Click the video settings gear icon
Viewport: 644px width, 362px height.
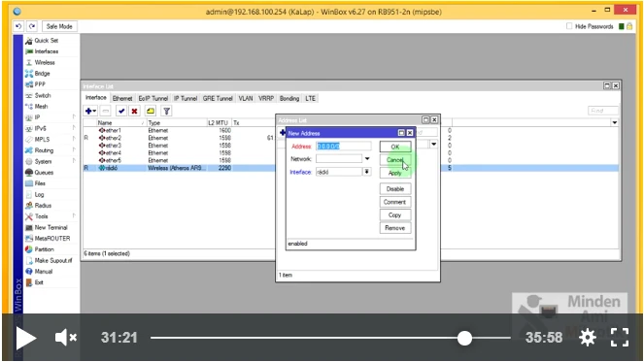tap(588, 338)
